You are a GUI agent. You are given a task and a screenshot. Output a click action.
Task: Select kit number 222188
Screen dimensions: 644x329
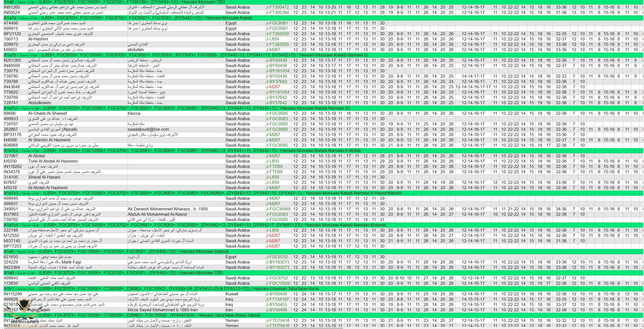coord(11,230)
